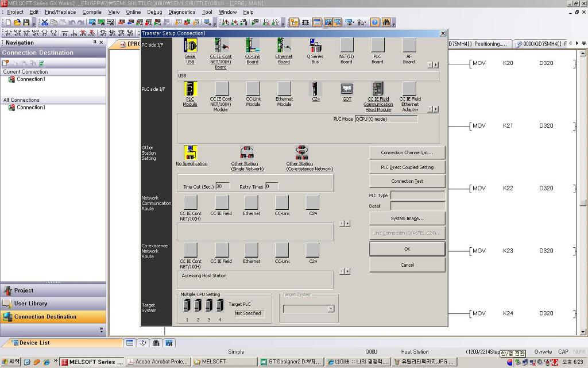
Task: Open the Diagnostics menu
Action: [182, 12]
